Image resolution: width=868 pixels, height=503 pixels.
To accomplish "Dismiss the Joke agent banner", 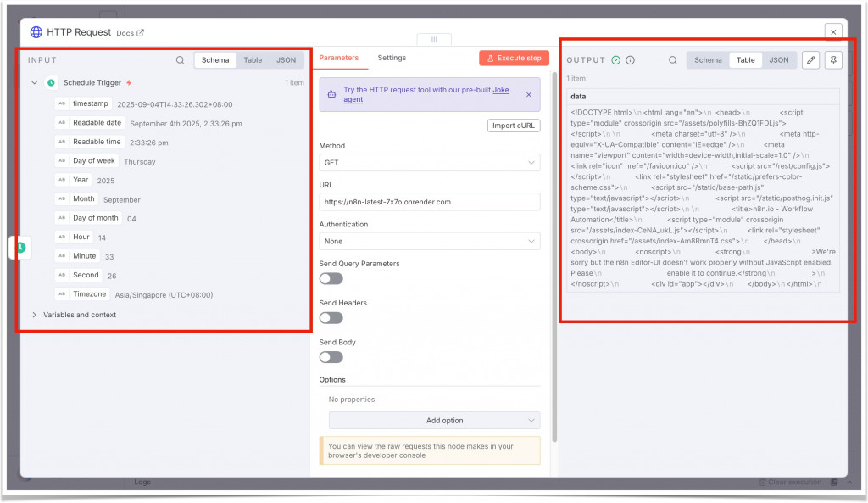I will [x=529, y=95].
